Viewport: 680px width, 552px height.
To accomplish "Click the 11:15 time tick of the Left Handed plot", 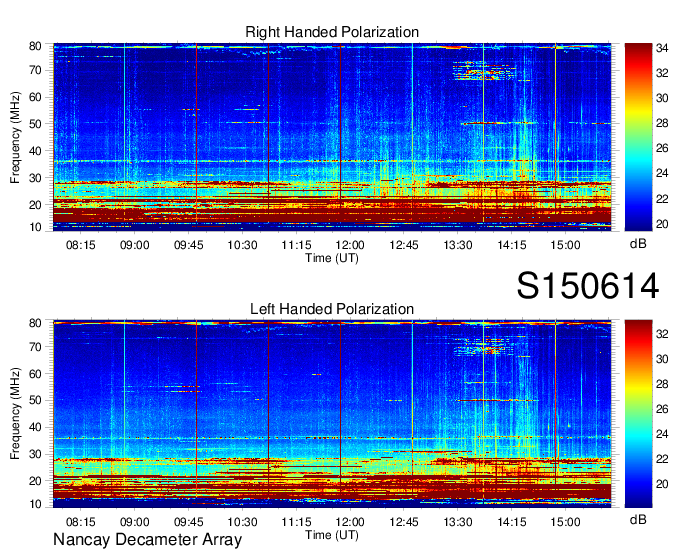I will [x=296, y=522].
